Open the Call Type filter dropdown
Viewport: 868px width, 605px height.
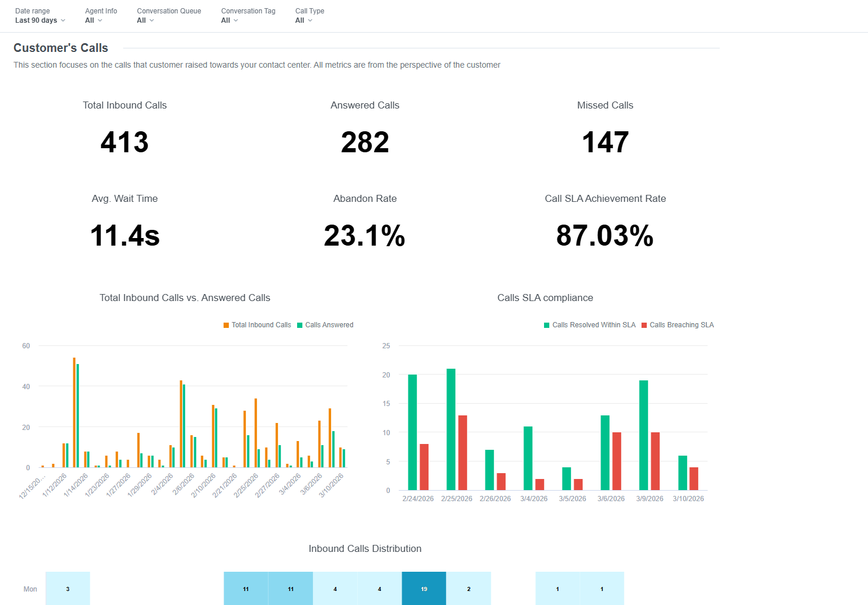click(x=303, y=20)
